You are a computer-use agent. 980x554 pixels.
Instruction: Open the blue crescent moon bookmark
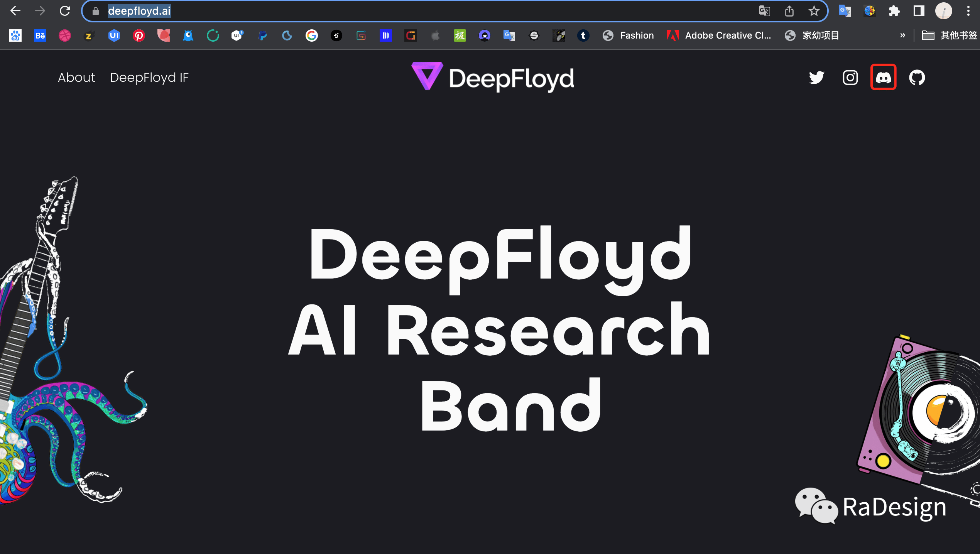(287, 35)
